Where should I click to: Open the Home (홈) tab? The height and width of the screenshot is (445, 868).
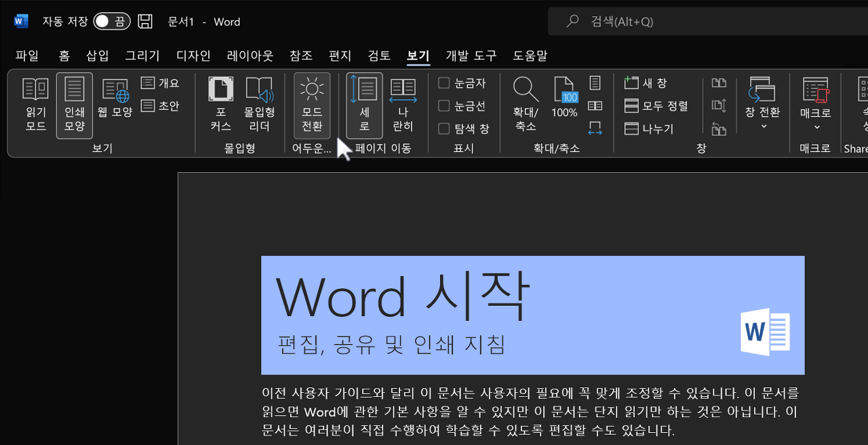point(64,56)
